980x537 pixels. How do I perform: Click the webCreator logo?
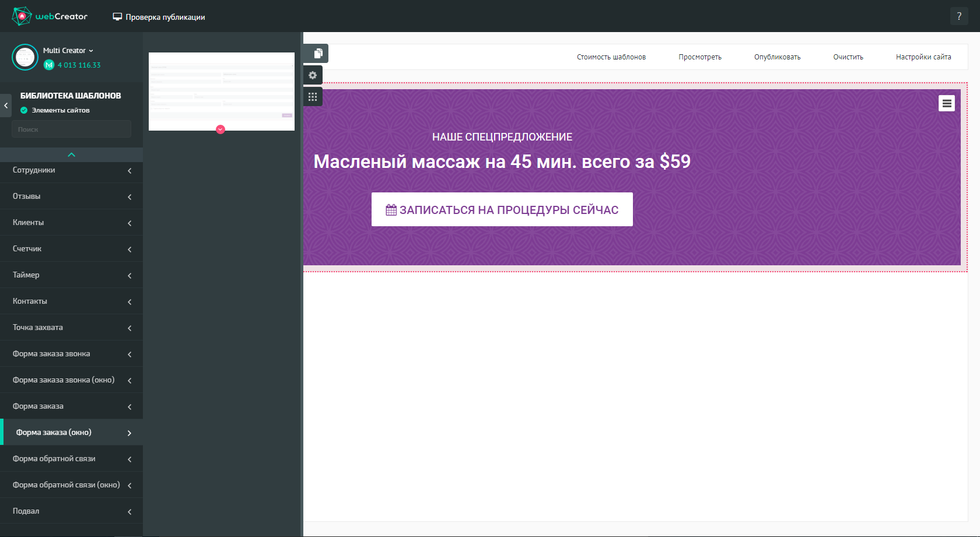point(49,16)
